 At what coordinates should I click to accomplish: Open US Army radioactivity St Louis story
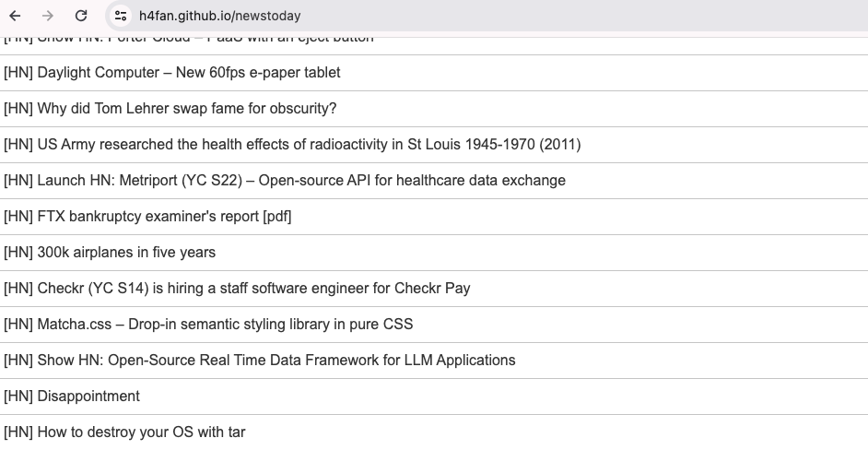point(308,144)
